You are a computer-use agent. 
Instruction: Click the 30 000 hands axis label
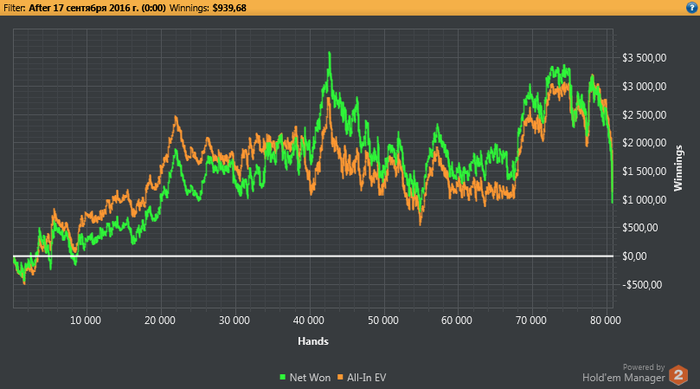click(234, 320)
